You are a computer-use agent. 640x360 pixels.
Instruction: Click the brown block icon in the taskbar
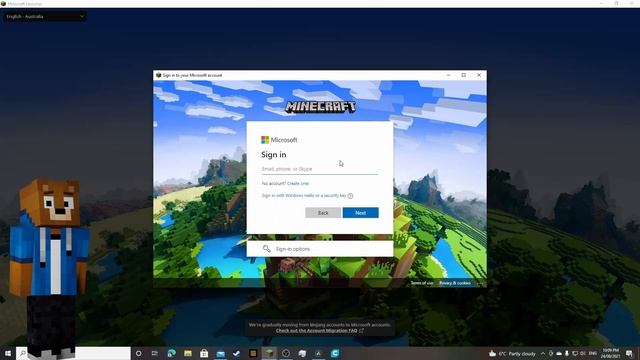click(253, 353)
